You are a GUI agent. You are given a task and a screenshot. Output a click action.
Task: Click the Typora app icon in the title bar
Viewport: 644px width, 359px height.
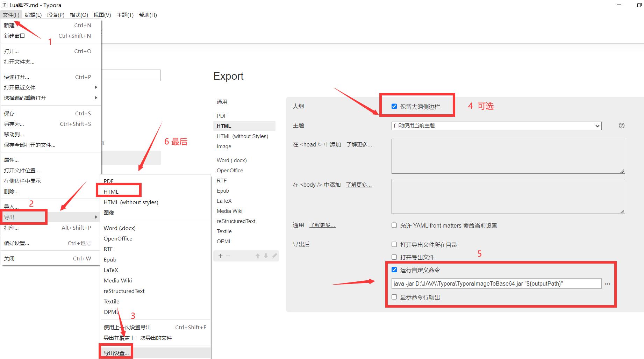tap(4, 5)
